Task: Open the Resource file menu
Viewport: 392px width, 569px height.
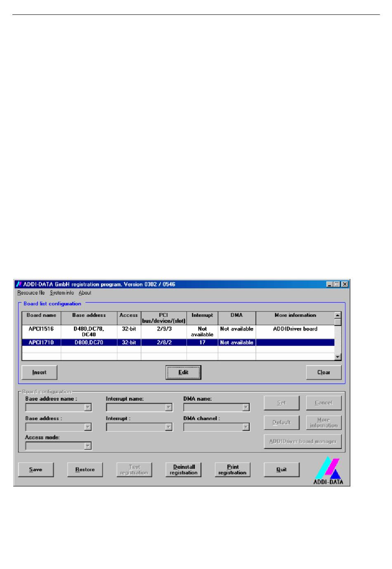Action: pos(31,293)
